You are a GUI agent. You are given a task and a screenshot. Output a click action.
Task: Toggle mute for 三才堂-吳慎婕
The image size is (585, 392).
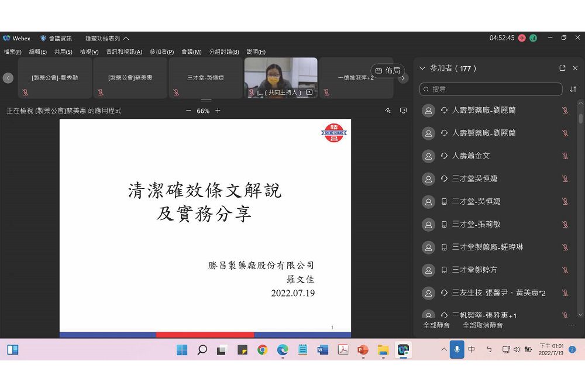pos(565,201)
